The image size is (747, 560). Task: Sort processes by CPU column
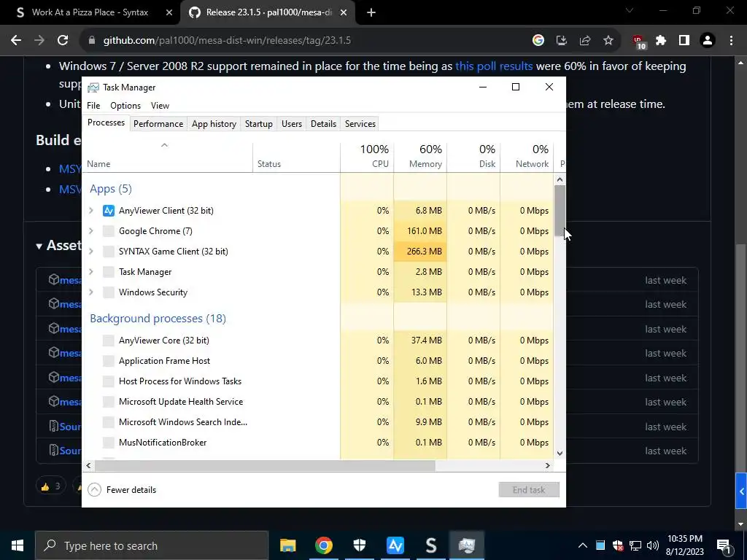(x=368, y=156)
